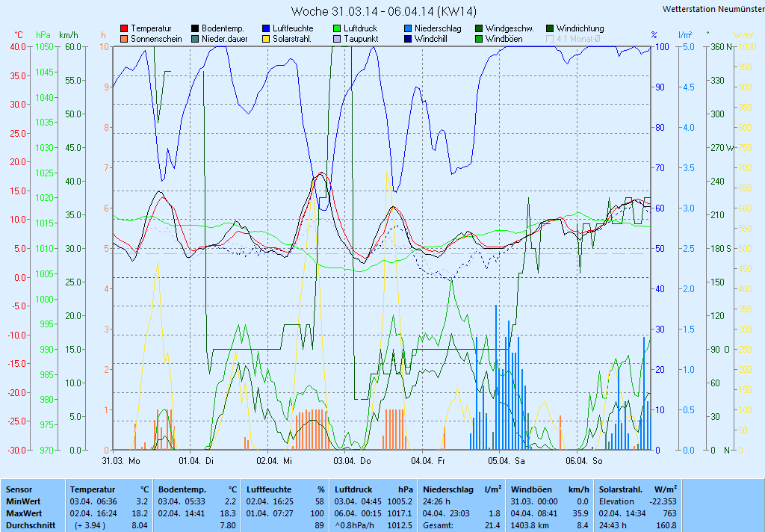The image size is (765, 532).
Task: Select the 01.04. Di date label
Action: coord(196,461)
